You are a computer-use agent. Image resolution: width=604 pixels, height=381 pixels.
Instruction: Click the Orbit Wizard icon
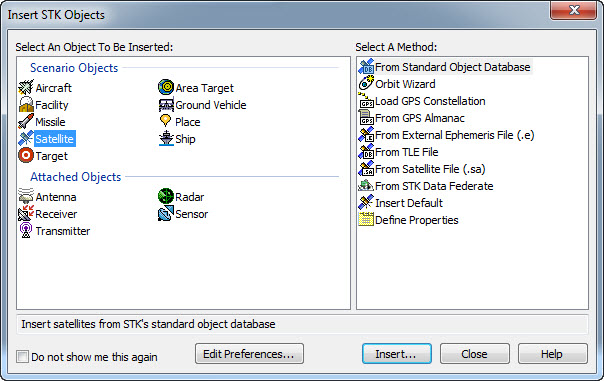tap(366, 84)
